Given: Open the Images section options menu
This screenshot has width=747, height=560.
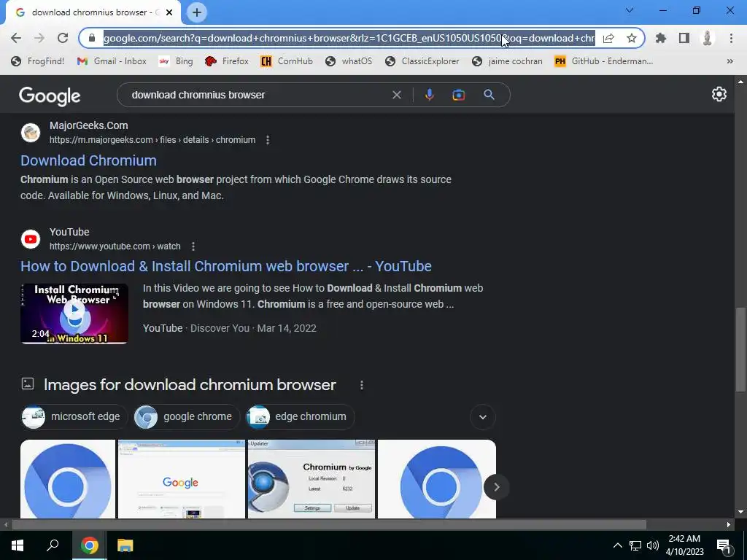Looking at the screenshot, I should pyautogui.click(x=362, y=385).
